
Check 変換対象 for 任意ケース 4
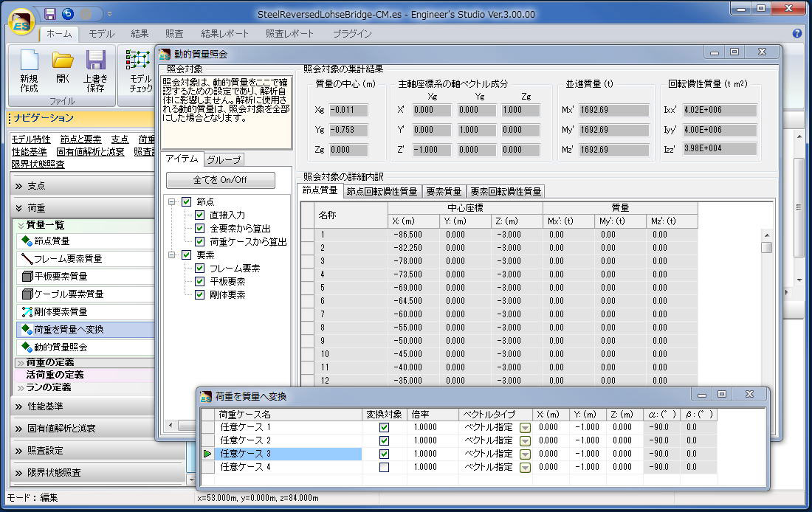384,468
